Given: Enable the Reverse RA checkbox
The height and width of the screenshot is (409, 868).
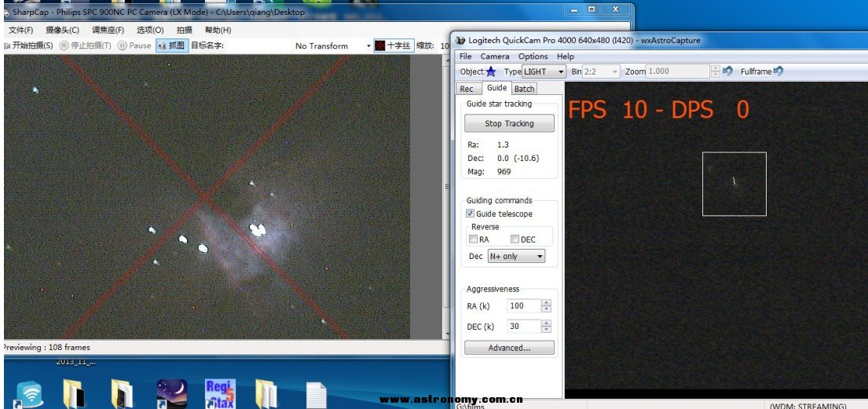Looking at the screenshot, I should click(x=473, y=239).
